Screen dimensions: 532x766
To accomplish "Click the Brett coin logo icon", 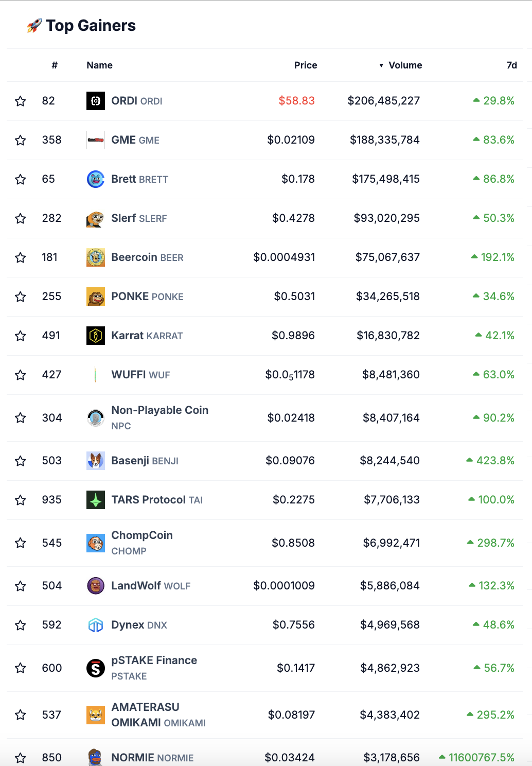I will click(96, 179).
